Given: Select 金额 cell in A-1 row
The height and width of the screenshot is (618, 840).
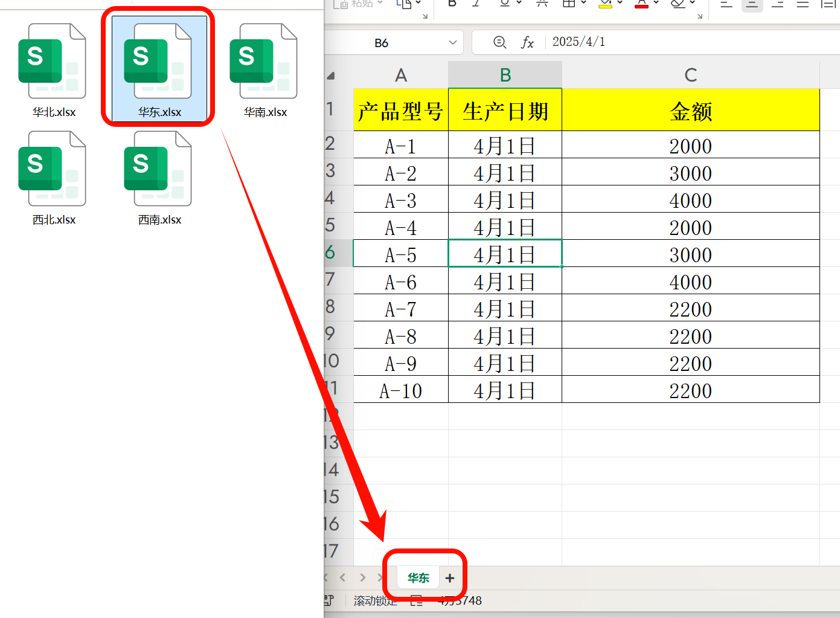Looking at the screenshot, I should coord(691,145).
